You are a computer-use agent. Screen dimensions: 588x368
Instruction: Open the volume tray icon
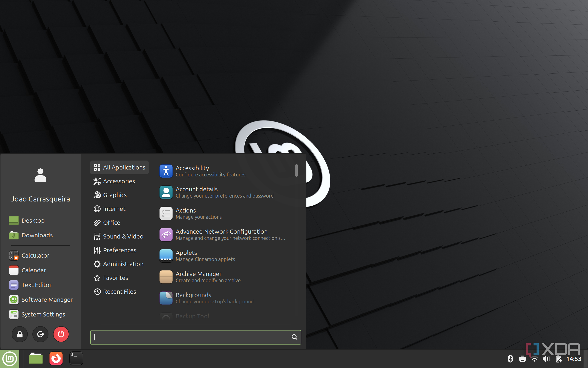tap(546, 359)
